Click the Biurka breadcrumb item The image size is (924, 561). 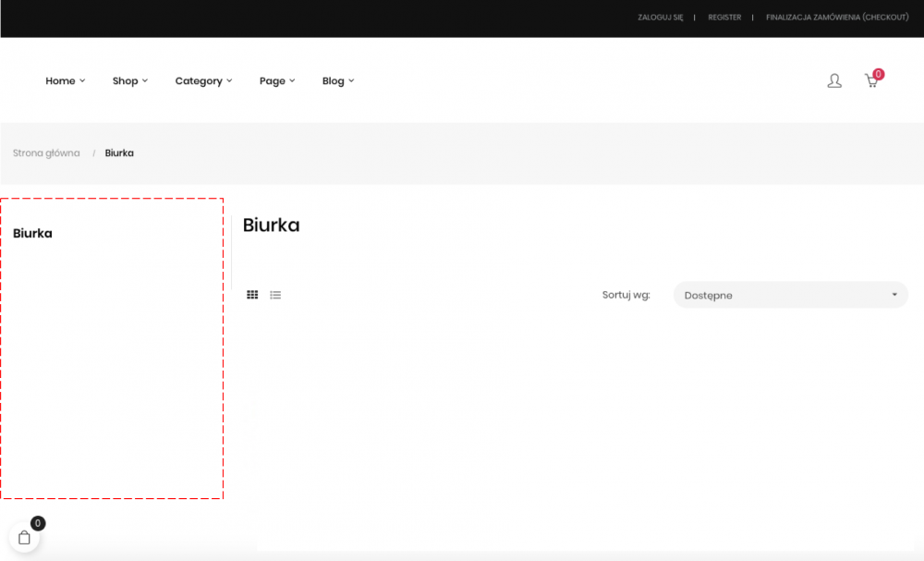(x=119, y=152)
